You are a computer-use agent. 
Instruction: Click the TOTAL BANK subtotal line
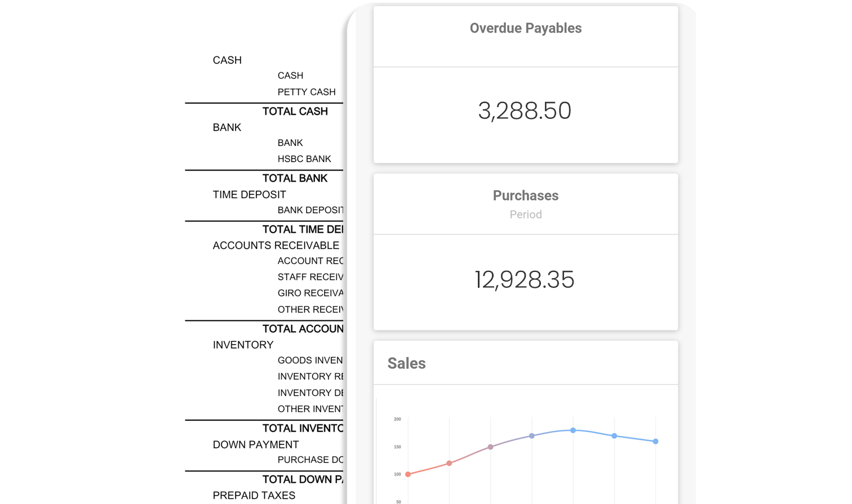coord(295,179)
